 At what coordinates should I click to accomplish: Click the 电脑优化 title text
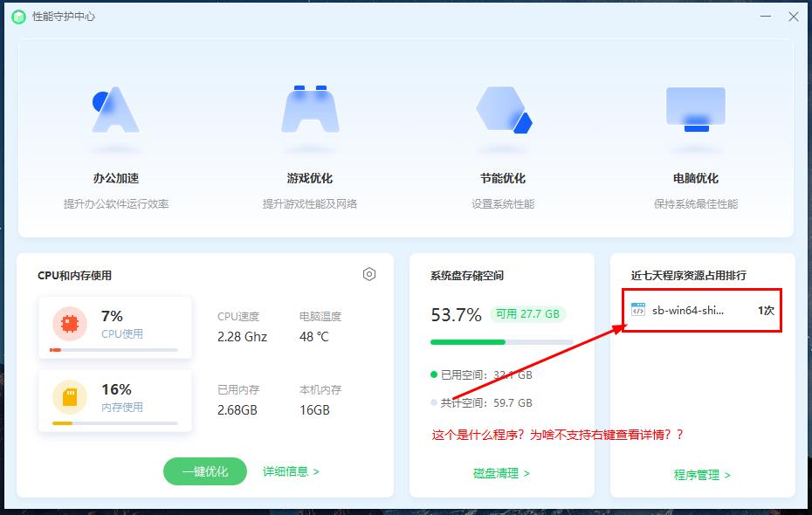pos(696,179)
